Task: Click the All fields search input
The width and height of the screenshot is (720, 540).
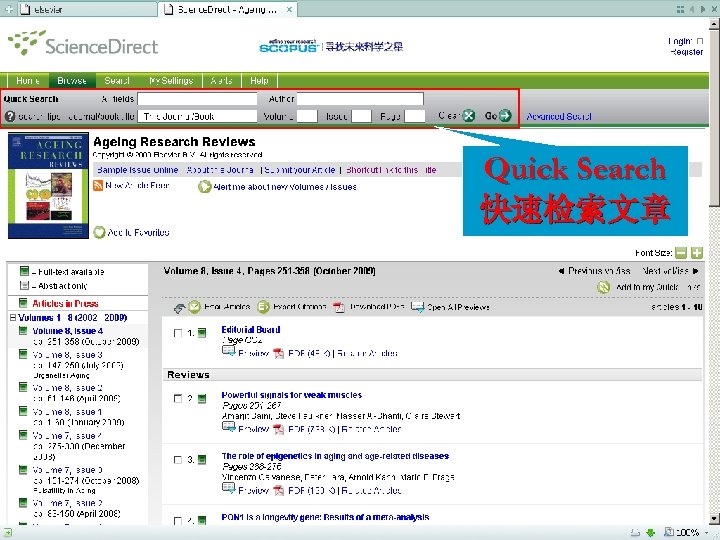Action: tap(197, 99)
